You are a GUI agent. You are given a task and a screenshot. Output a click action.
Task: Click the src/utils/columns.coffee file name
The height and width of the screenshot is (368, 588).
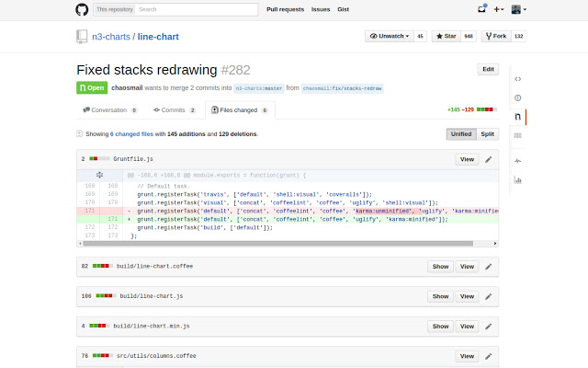click(x=156, y=356)
